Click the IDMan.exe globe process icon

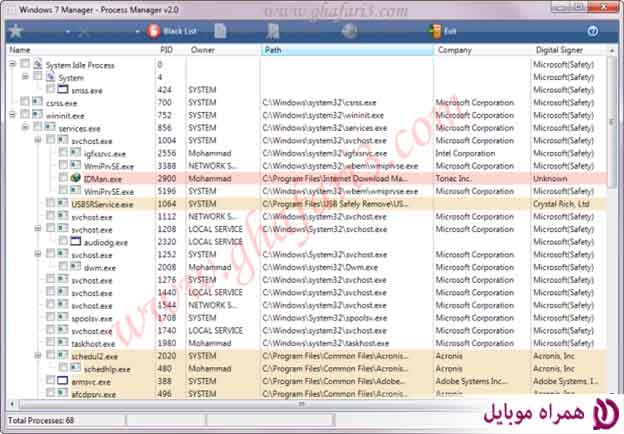click(x=76, y=177)
